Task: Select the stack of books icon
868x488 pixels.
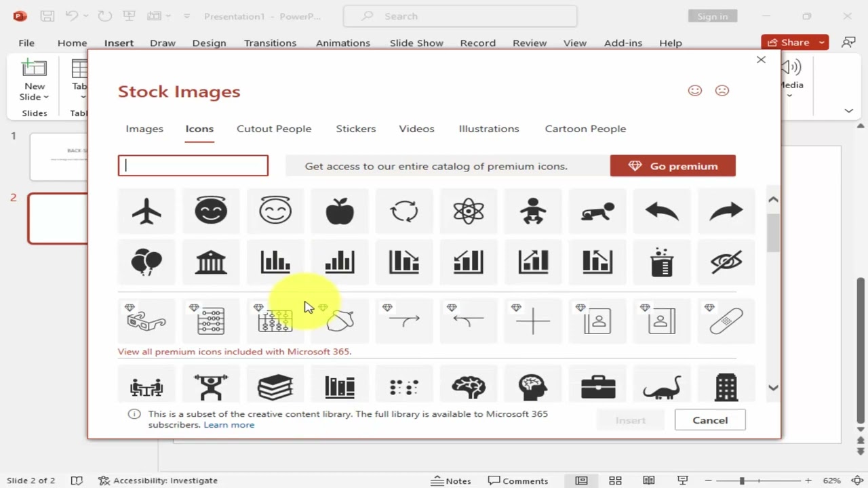Action: point(275,387)
